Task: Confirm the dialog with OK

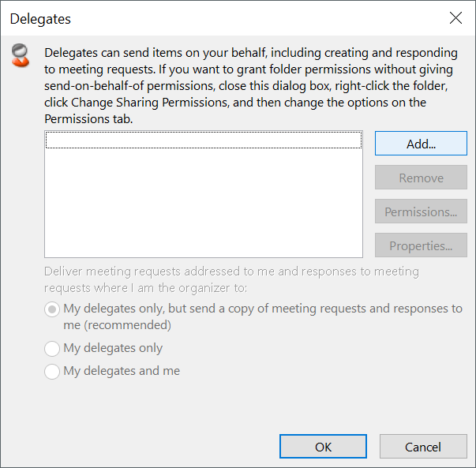Action: click(x=323, y=447)
